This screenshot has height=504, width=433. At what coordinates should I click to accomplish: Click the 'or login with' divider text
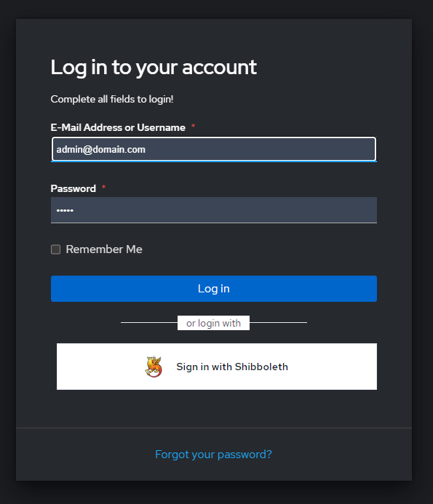point(213,323)
